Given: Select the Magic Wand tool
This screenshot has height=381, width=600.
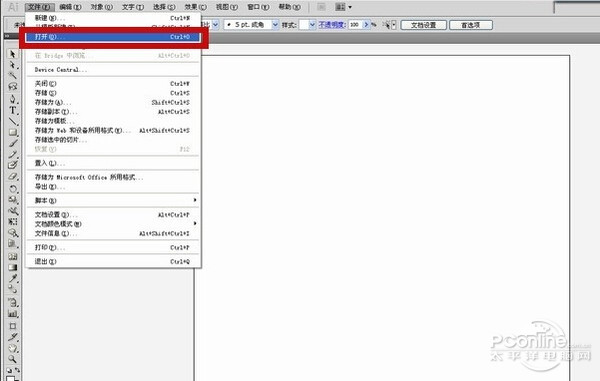Looking at the screenshot, I should (12, 76).
